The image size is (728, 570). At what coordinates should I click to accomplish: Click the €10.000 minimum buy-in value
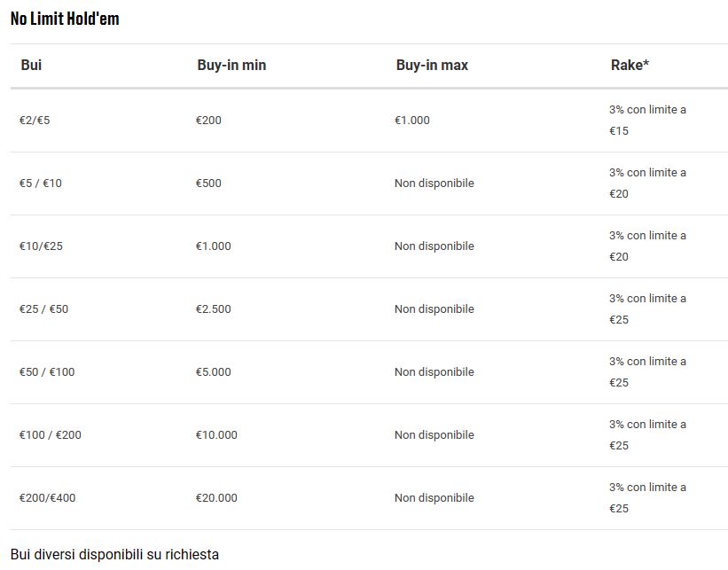[x=216, y=435]
